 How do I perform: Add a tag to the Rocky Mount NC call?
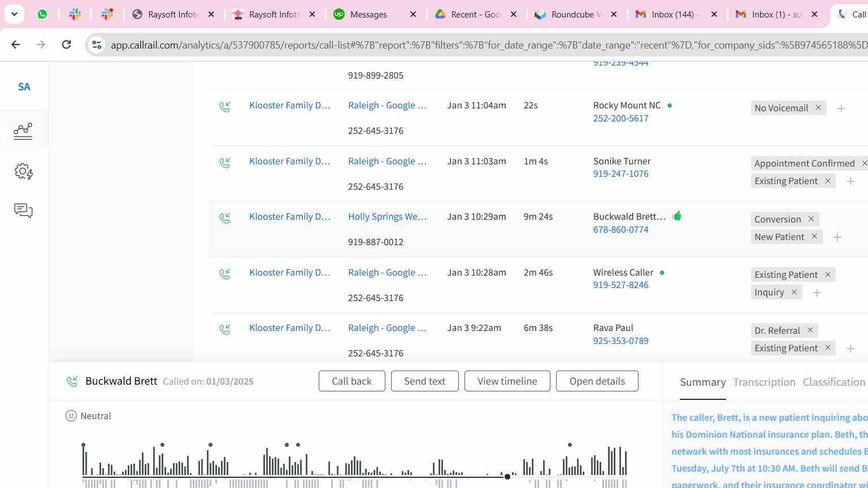click(x=841, y=108)
